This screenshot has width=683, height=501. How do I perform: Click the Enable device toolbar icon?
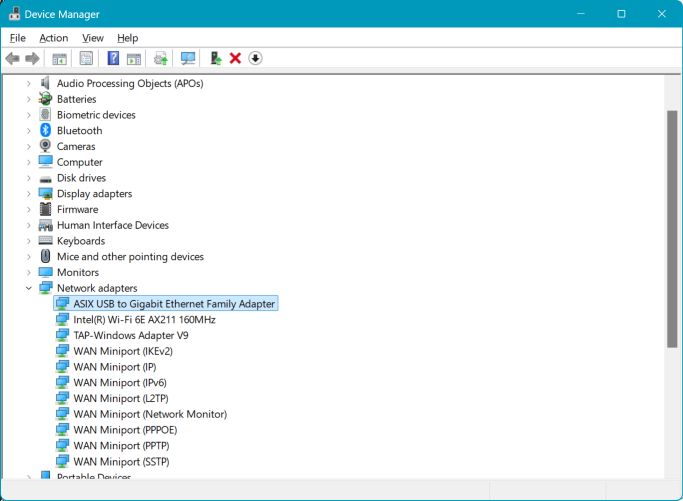click(x=216, y=58)
